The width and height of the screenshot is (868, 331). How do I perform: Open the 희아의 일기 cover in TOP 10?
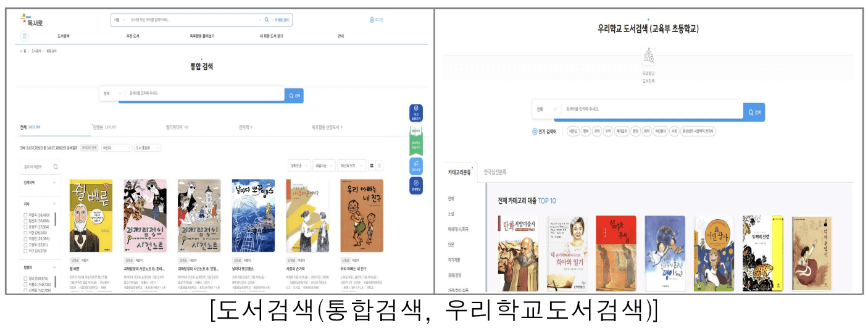[x=567, y=253]
